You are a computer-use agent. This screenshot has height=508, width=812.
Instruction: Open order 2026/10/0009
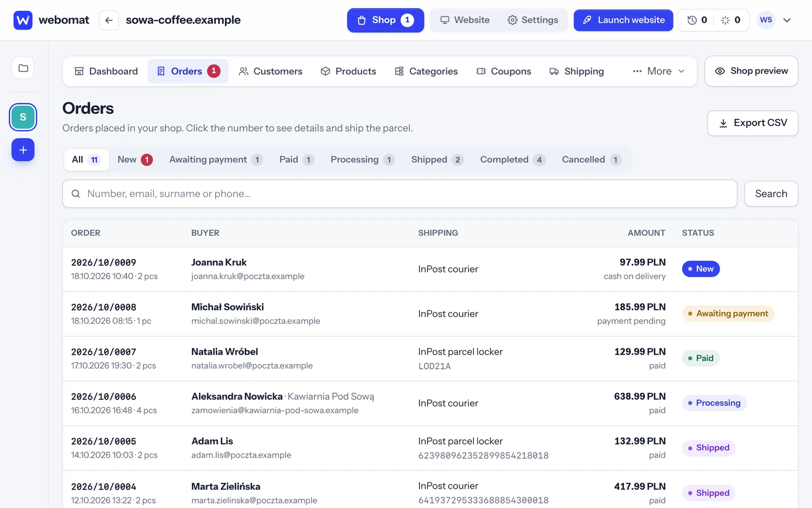104,263
